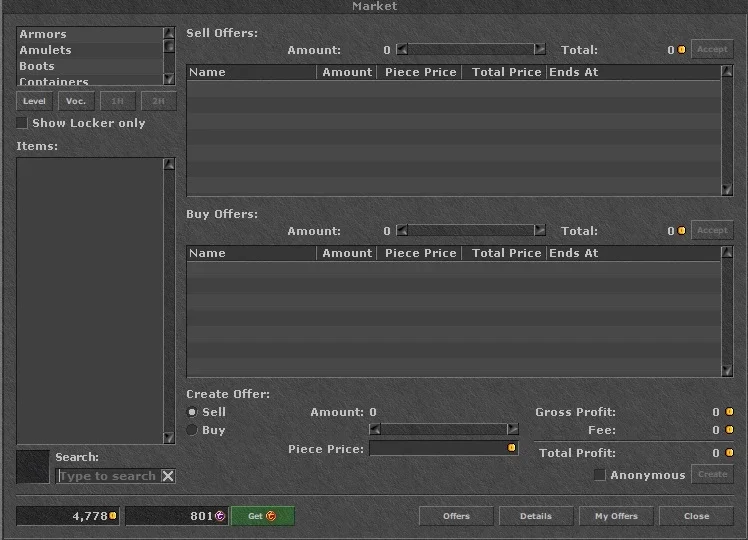Click the Create Offer amount slider track
The image size is (748, 540).
(444, 429)
